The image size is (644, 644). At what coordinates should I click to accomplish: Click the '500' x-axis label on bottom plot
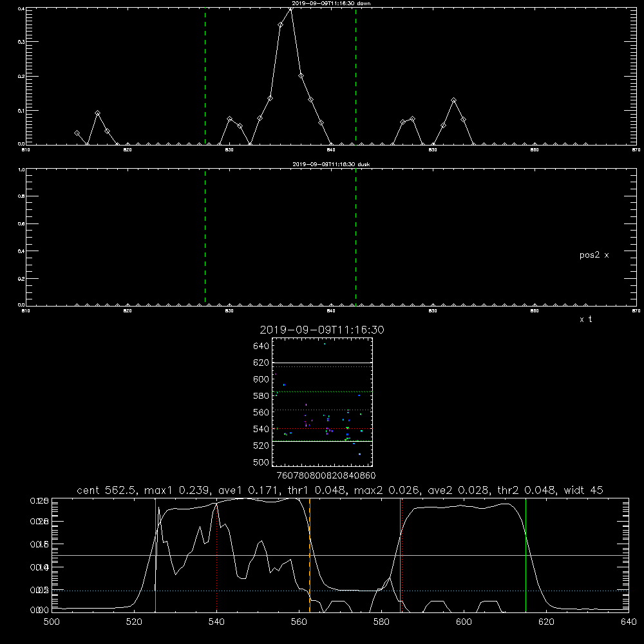[x=52, y=622]
